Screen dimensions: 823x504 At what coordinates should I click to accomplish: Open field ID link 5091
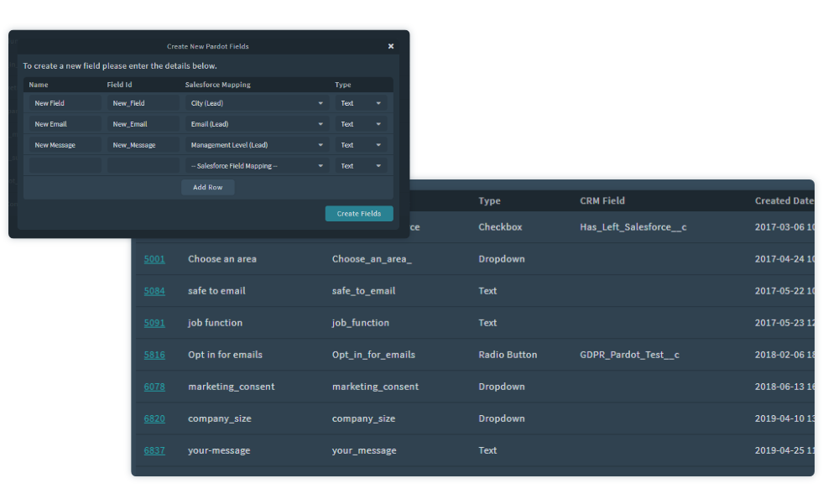pyautogui.click(x=154, y=323)
